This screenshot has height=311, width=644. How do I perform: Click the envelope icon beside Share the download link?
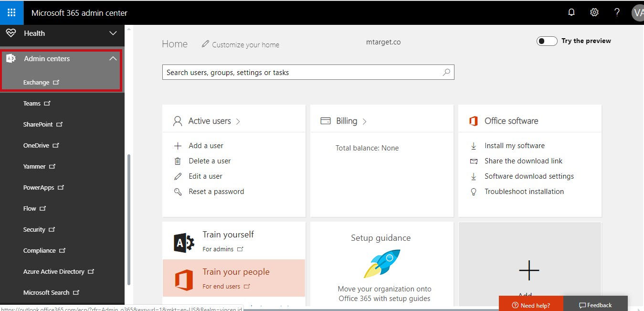click(474, 161)
